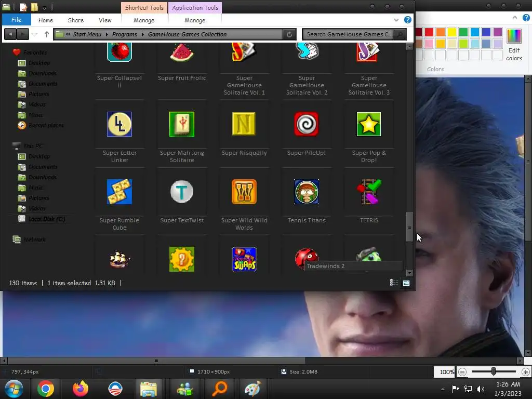Switch to the Home ribbon tab

[46, 20]
